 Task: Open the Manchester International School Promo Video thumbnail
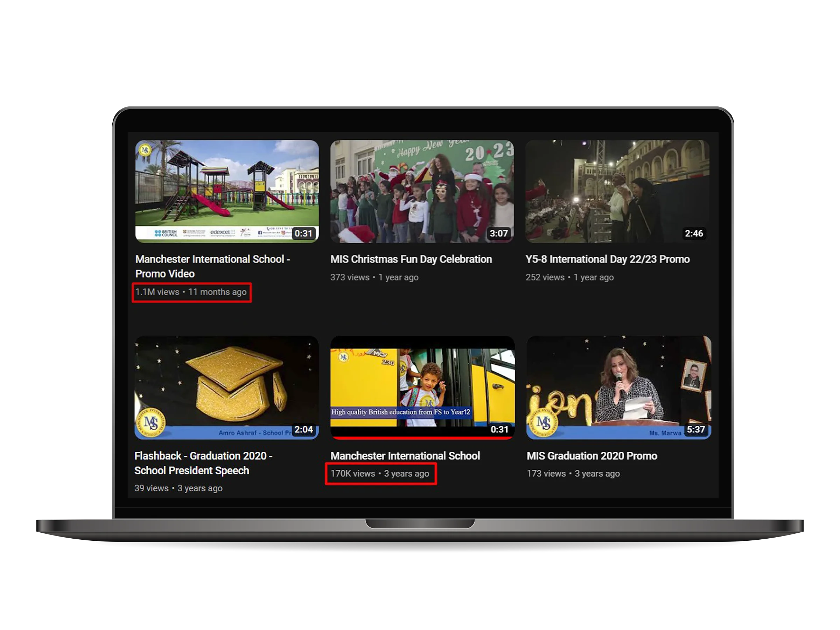coord(227,191)
